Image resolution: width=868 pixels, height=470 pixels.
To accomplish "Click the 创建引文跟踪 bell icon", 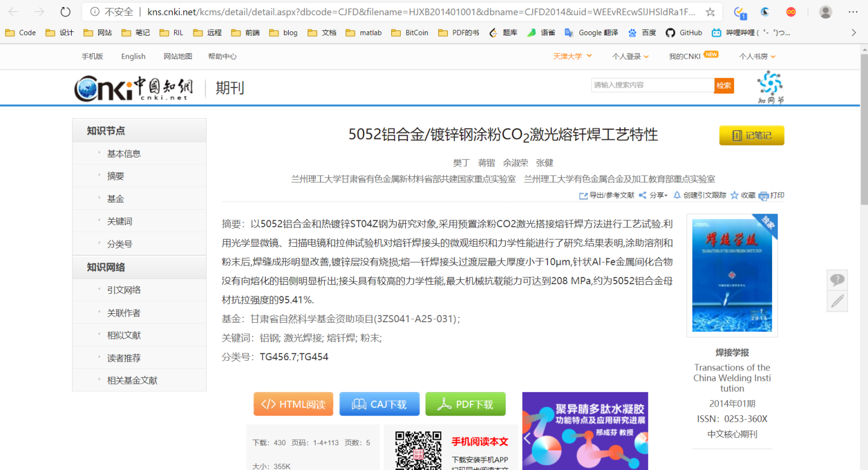I will 677,195.
